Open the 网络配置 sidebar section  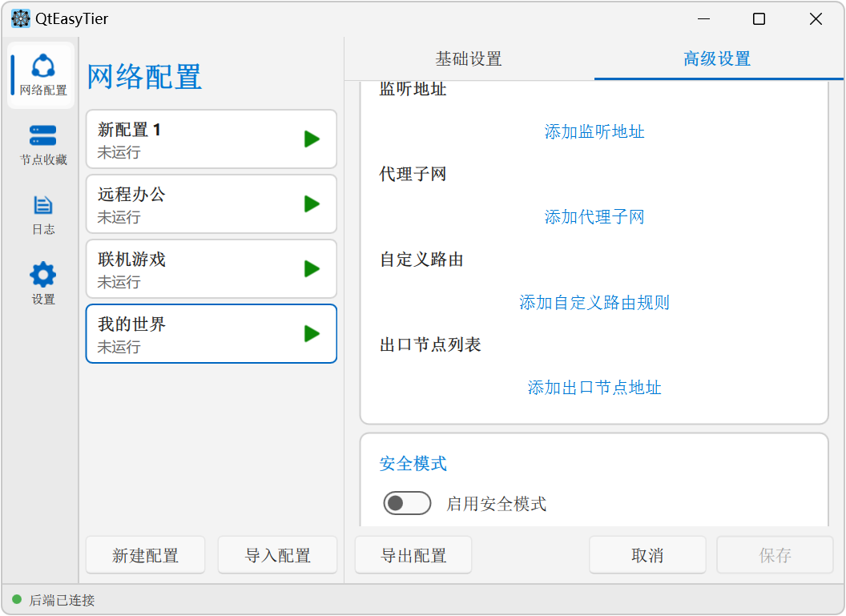[x=42, y=75]
